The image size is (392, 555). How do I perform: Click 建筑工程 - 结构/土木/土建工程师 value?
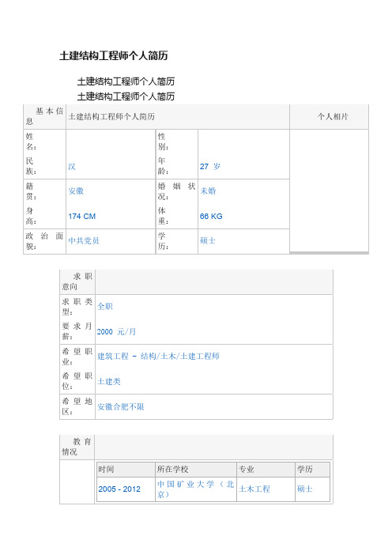tap(159, 357)
